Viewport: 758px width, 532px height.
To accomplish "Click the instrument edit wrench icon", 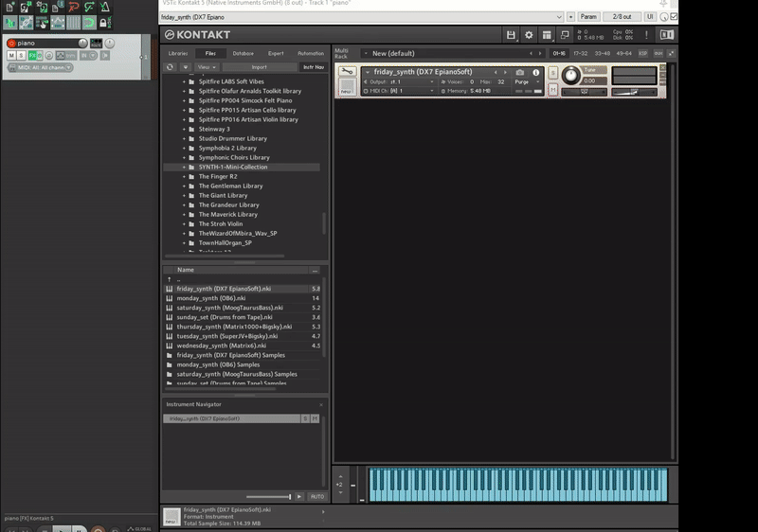I will pyautogui.click(x=347, y=71).
